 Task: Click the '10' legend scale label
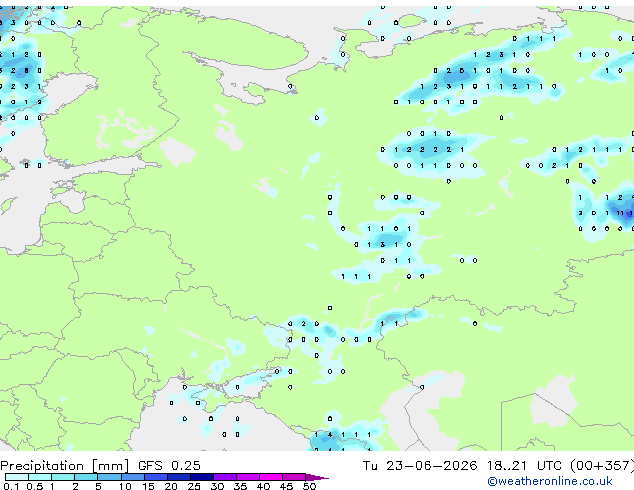pyautogui.click(x=125, y=486)
